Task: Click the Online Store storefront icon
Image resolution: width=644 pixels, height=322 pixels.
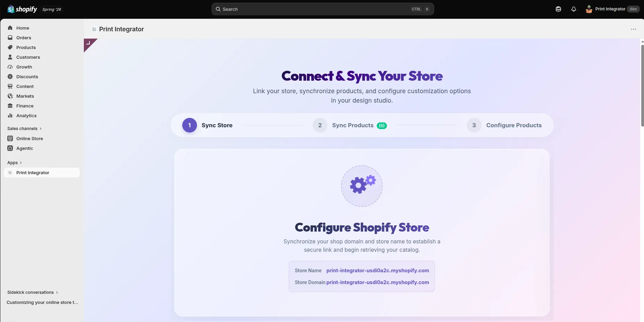Action: tap(10, 138)
